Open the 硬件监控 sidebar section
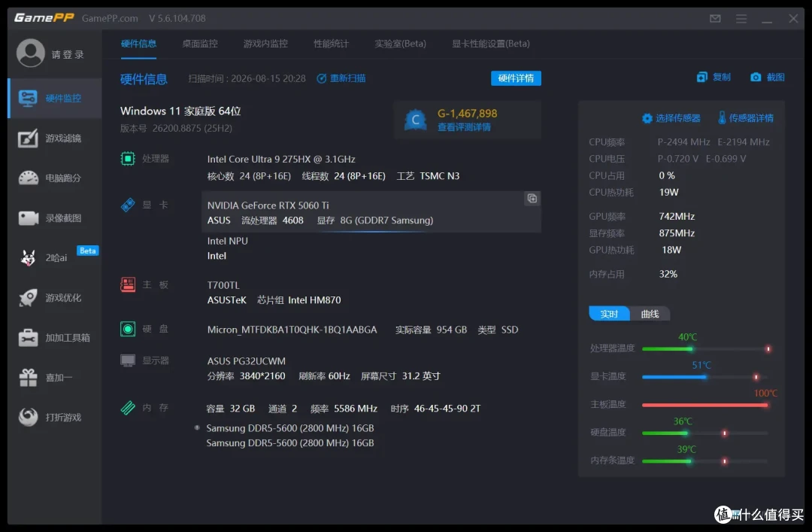This screenshot has height=532, width=812. click(55, 98)
